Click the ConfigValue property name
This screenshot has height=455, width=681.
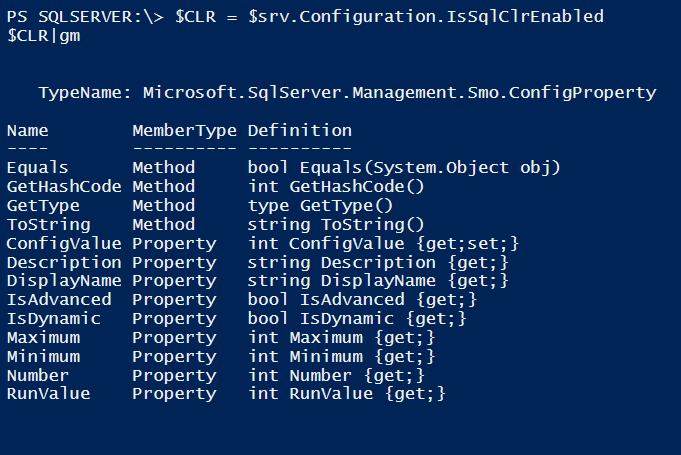[x=64, y=243]
